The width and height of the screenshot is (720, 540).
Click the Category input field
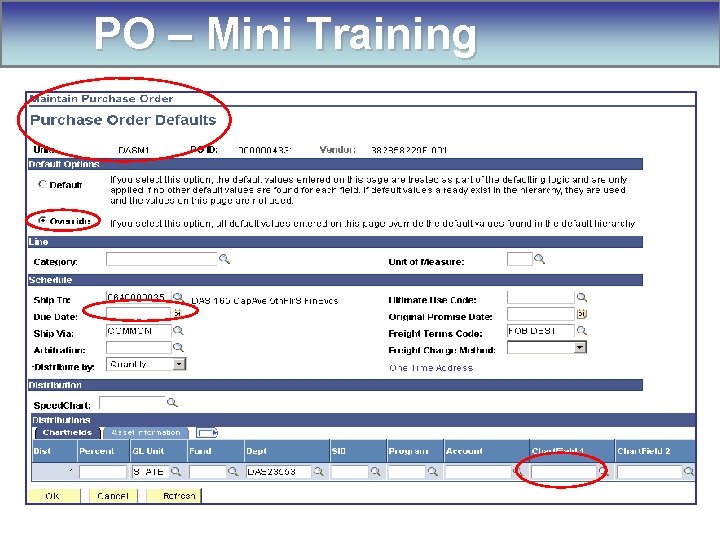point(162,259)
